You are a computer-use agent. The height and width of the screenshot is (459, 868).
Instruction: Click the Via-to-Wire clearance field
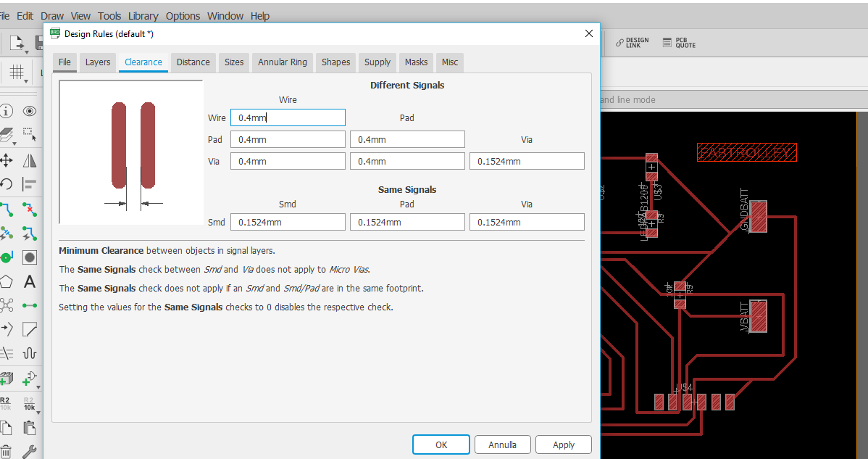pyautogui.click(x=288, y=161)
